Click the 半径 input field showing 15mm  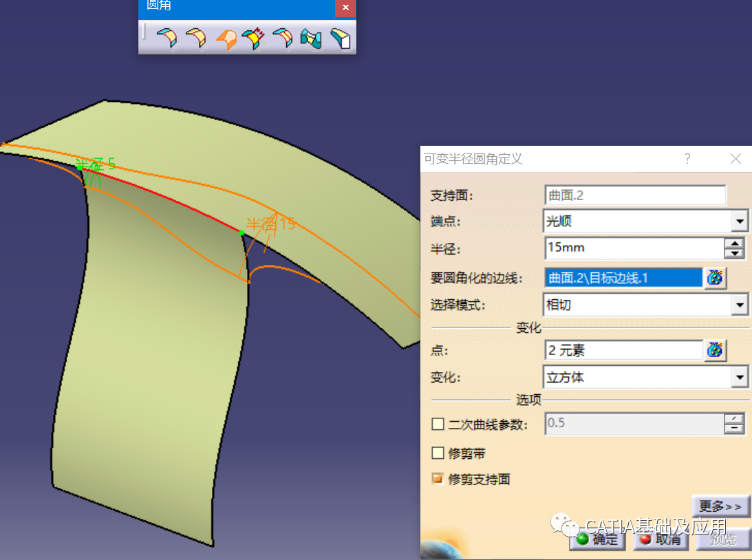635,248
